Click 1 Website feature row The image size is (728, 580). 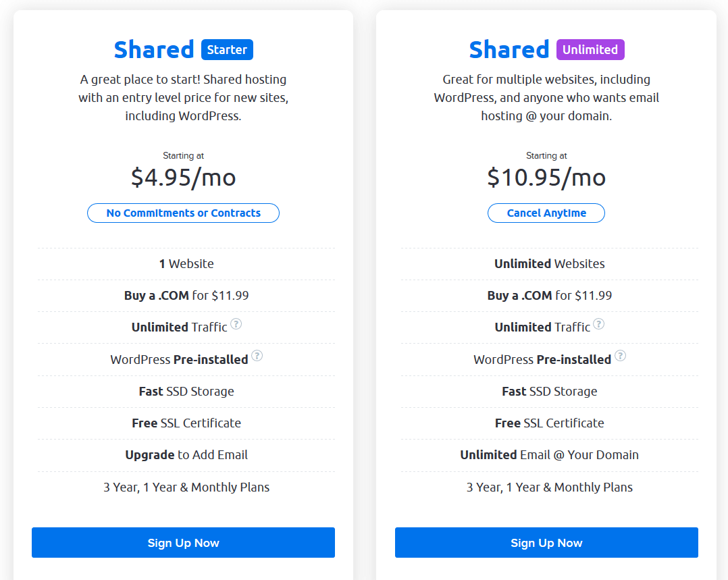(x=186, y=264)
